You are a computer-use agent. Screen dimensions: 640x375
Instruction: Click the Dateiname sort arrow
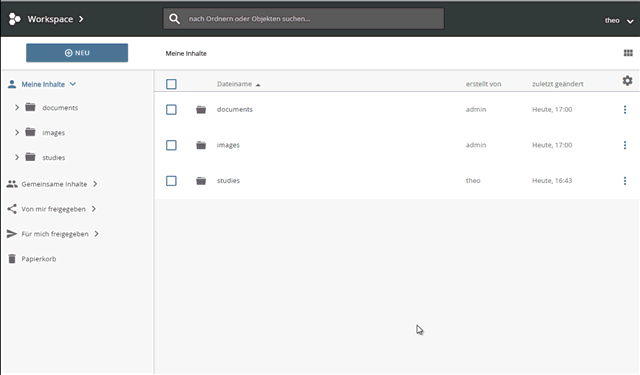[x=258, y=85]
